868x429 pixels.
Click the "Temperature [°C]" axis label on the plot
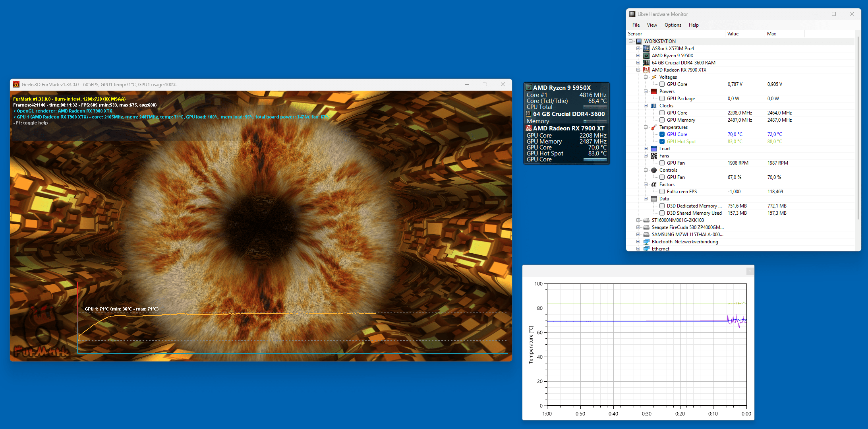point(531,345)
